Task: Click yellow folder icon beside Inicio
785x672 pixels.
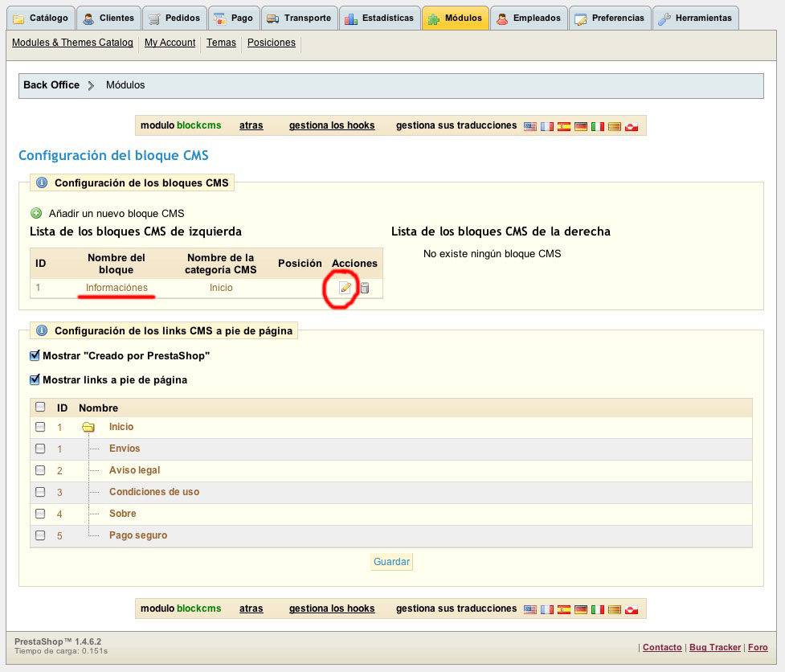Action: tap(88, 427)
